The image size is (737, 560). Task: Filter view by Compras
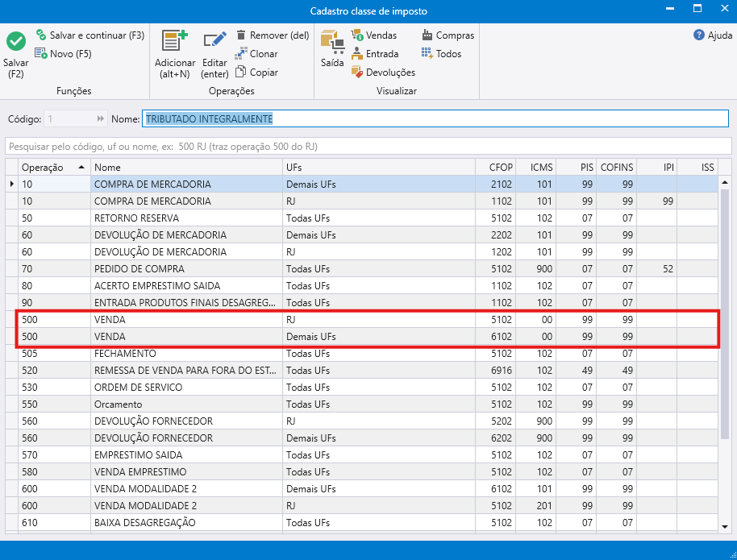point(448,35)
